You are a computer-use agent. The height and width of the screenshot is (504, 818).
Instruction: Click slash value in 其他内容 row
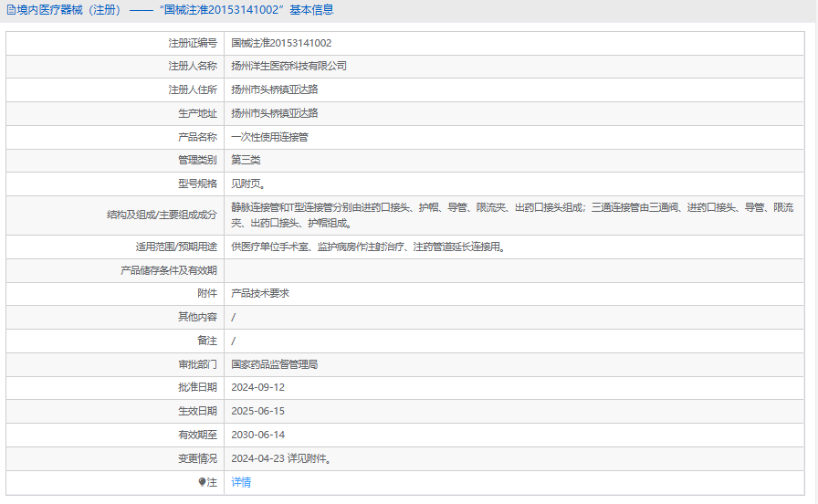tap(233, 317)
